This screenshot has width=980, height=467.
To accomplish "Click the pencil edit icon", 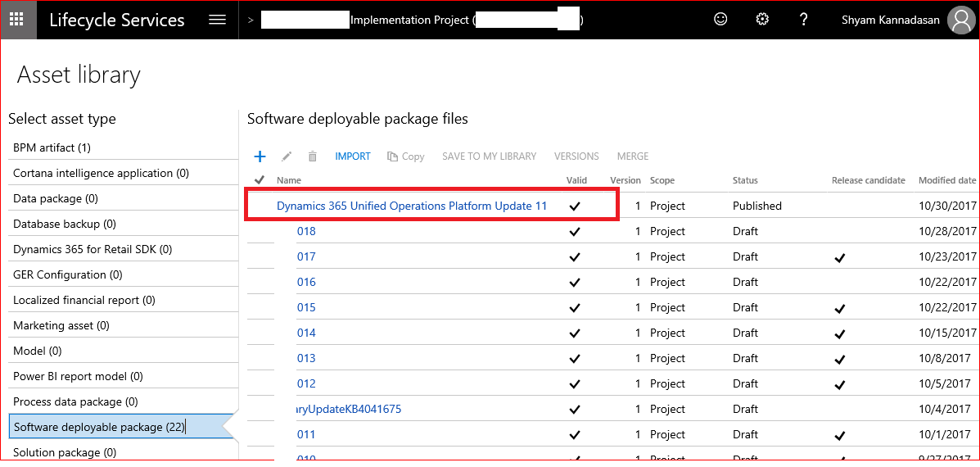I will [x=287, y=156].
